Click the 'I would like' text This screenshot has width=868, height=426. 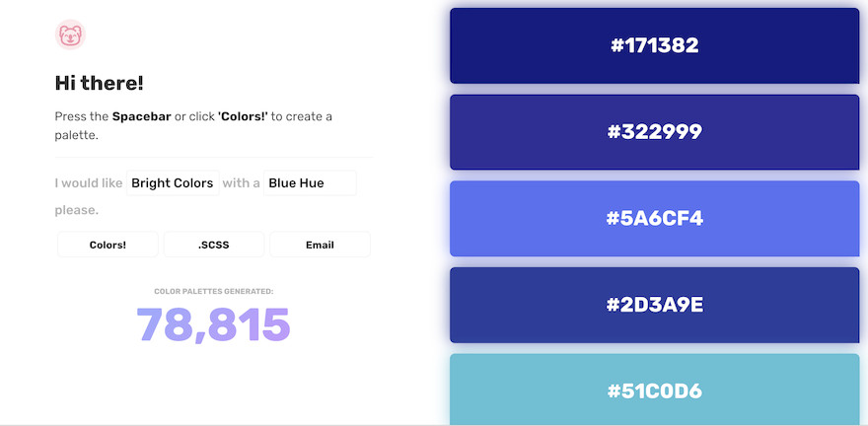pyautogui.click(x=89, y=183)
